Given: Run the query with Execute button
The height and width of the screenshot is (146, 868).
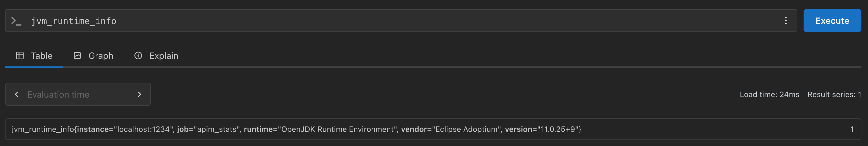Looking at the screenshot, I should pos(832,21).
